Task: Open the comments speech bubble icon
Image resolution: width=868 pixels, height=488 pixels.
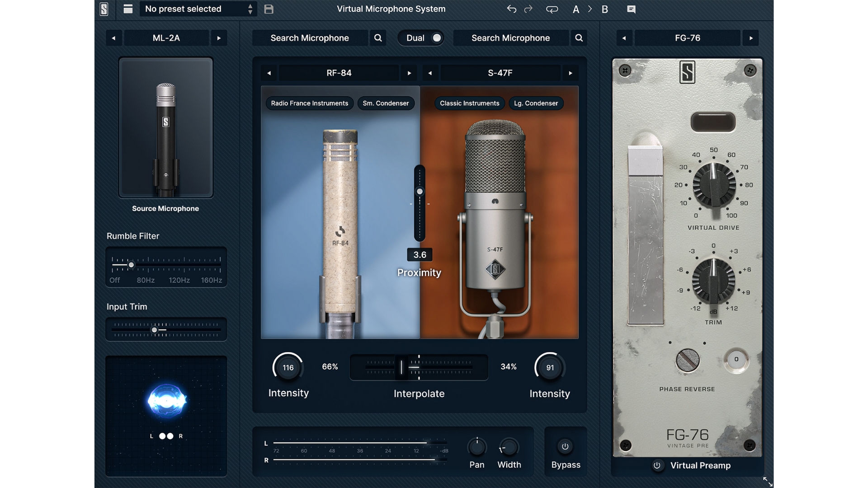Action: (631, 9)
